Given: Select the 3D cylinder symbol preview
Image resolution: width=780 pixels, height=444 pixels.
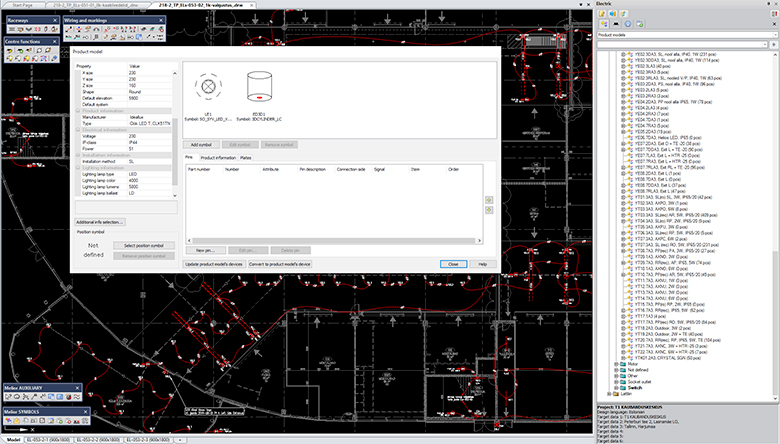Looking at the screenshot, I should click(258, 87).
